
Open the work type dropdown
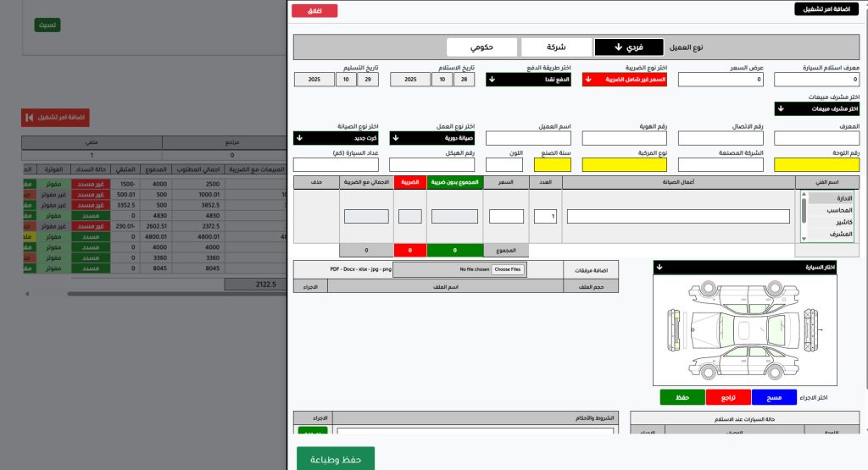[x=432, y=137]
